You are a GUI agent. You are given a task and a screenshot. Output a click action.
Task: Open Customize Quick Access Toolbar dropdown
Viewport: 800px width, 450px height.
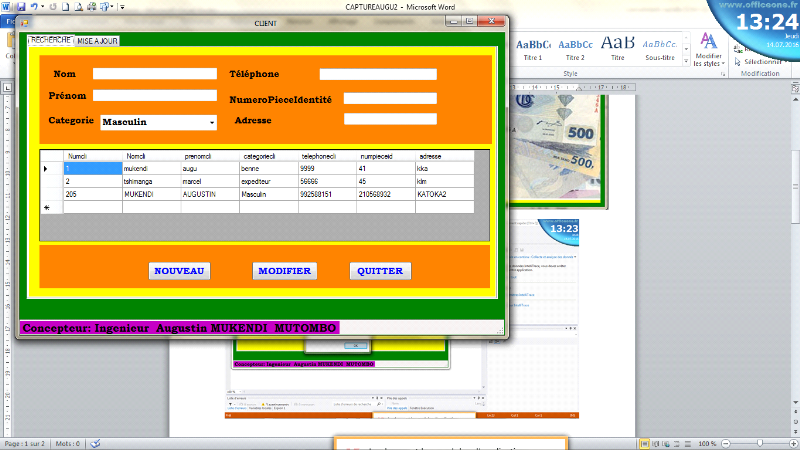(122, 7)
